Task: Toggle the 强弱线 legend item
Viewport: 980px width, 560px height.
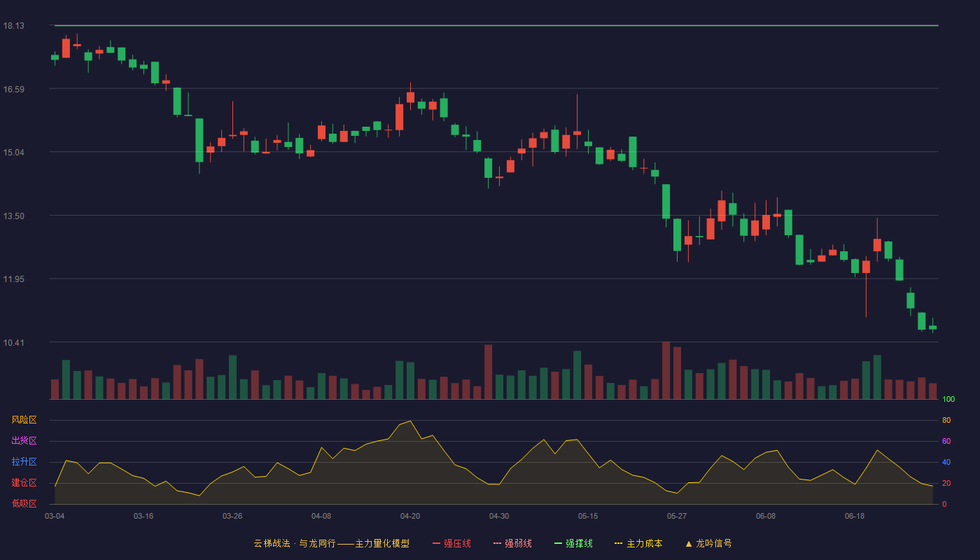Action: (x=512, y=543)
